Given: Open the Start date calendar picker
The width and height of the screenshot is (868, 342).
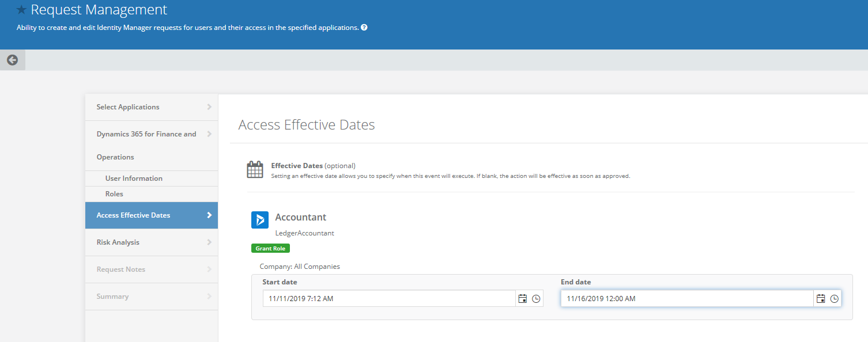Looking at the screenshot, I should point(523,299).
